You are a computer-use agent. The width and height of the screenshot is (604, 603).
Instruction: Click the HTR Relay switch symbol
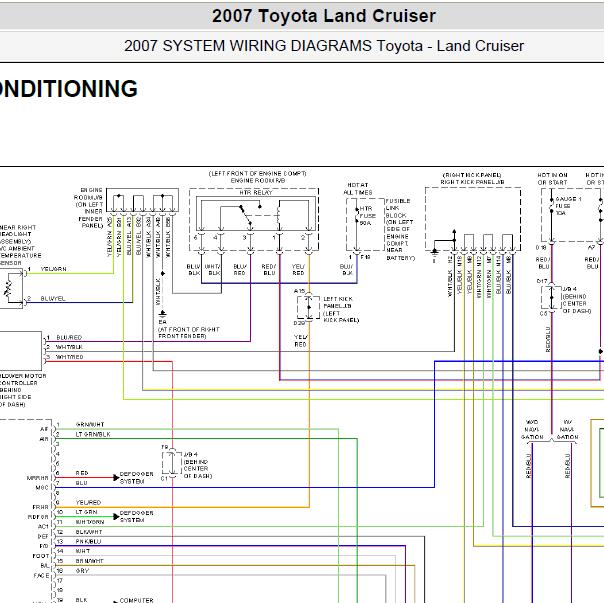point(246,215)
